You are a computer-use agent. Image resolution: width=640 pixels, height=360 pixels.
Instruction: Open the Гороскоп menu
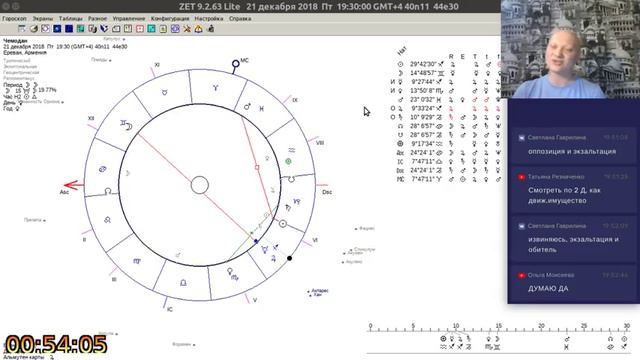point(14,18)
